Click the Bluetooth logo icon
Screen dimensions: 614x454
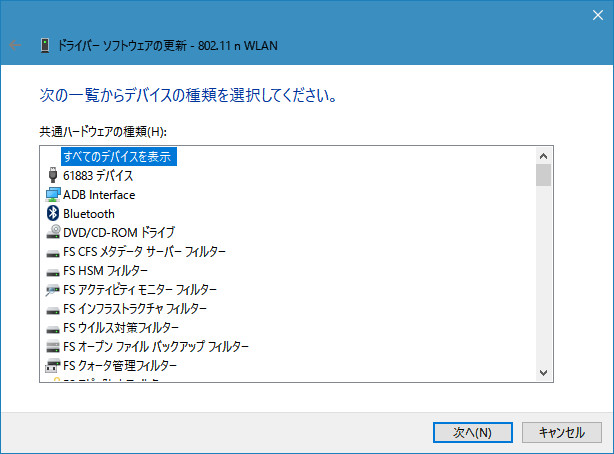[53, 213]
